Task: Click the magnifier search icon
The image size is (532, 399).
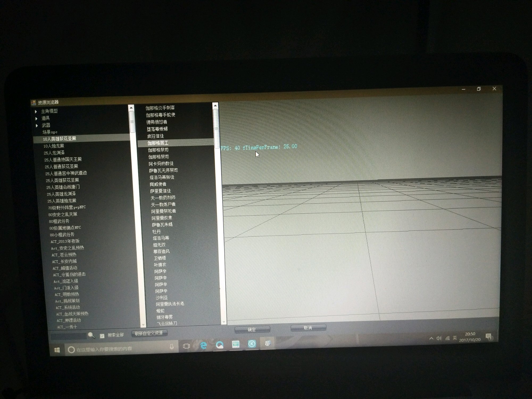Action: pyautogui.click(x=91, y=335)
